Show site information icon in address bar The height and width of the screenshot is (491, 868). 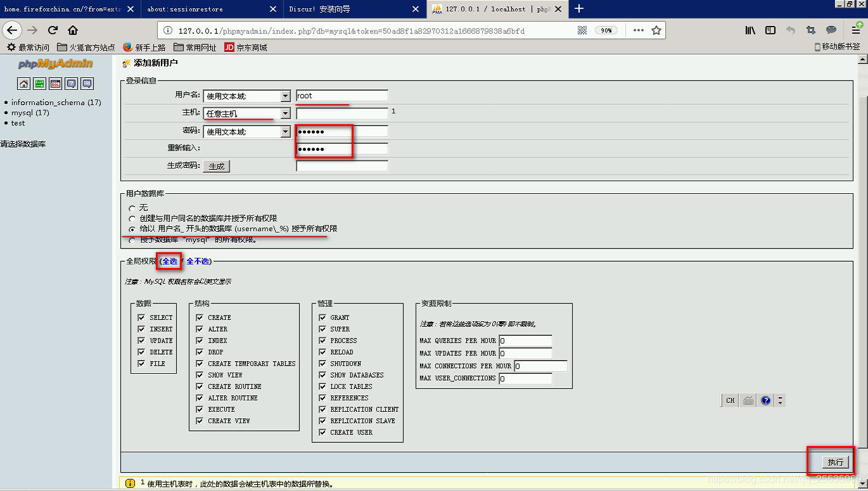[168, 30]
